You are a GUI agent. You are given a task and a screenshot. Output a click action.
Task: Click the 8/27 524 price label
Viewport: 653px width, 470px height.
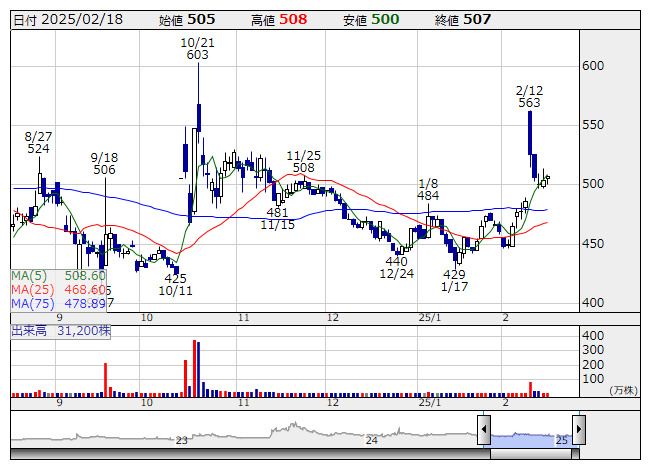pos(38,142)
